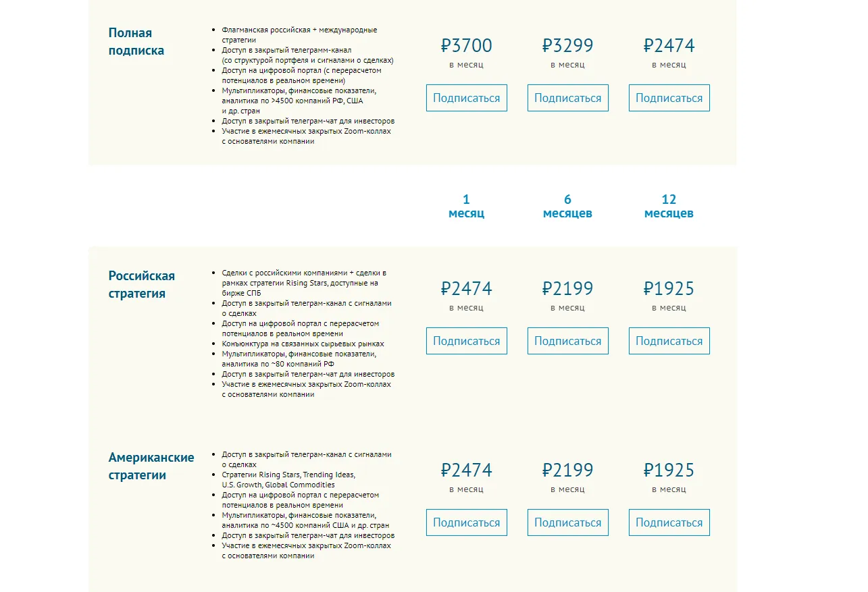Subscribe to Российская стратегия for 12 months
Image resolution: width=868 pixels, height=592 pixels.
coord(669,341)
